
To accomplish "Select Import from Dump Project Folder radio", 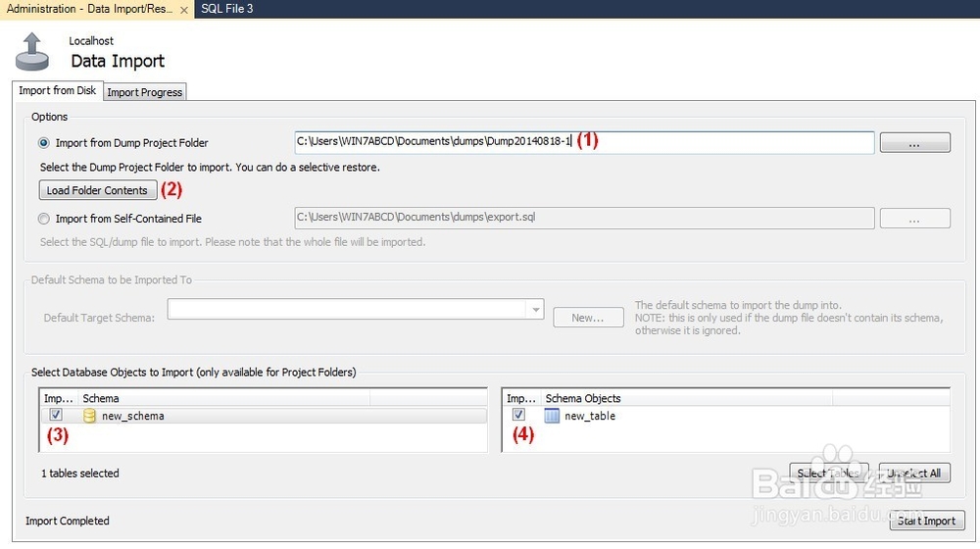I will [x=44, y=143].
